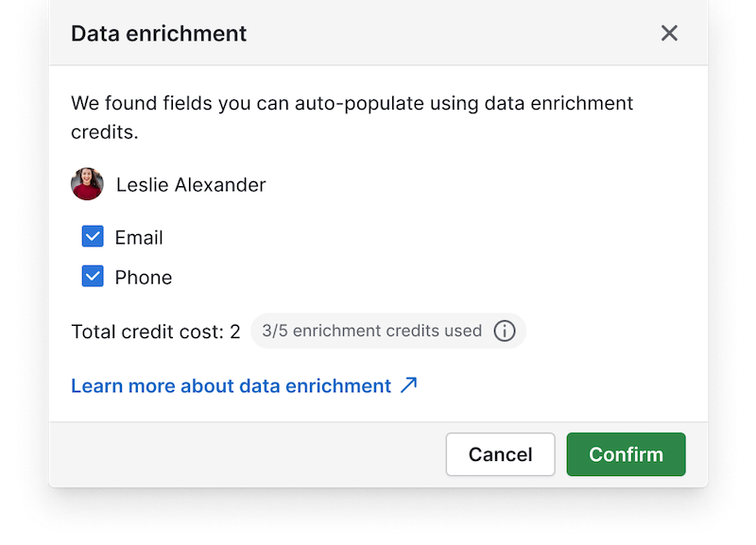Click the empty footer area beside Cancel
Image resolution: width=756 pixels, height=545 pixels.
tap(246, 454)
